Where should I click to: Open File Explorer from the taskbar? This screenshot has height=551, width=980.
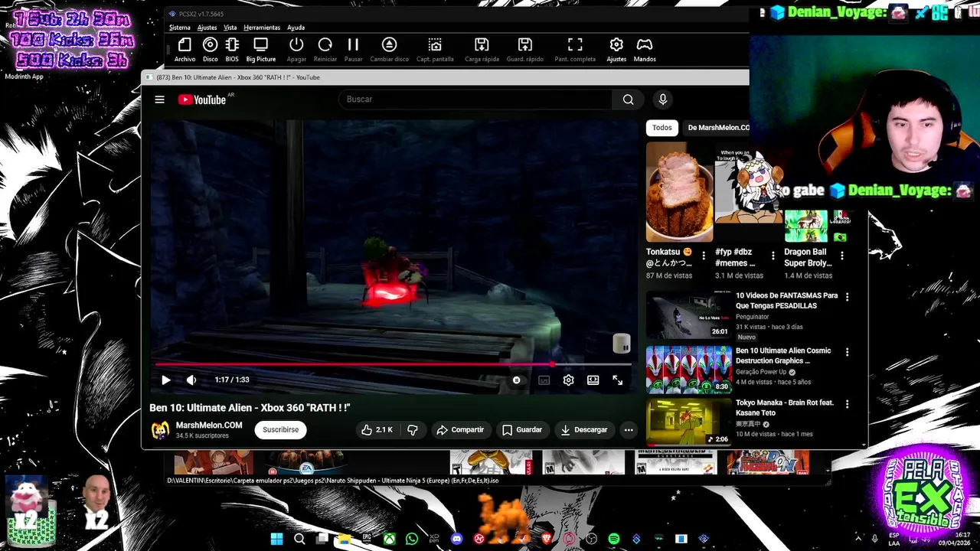[x=345, y=539]
